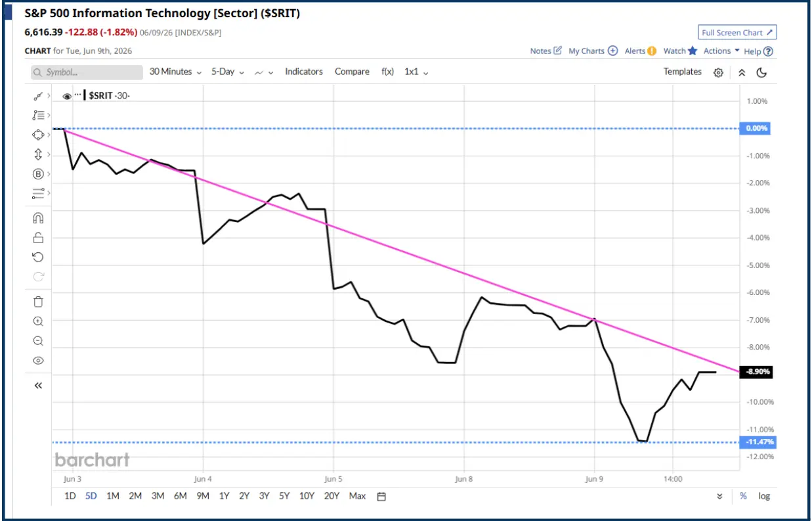Toggle percent scale mode
This screenshot has width=812, height=521.
click(x=743, y=496)
